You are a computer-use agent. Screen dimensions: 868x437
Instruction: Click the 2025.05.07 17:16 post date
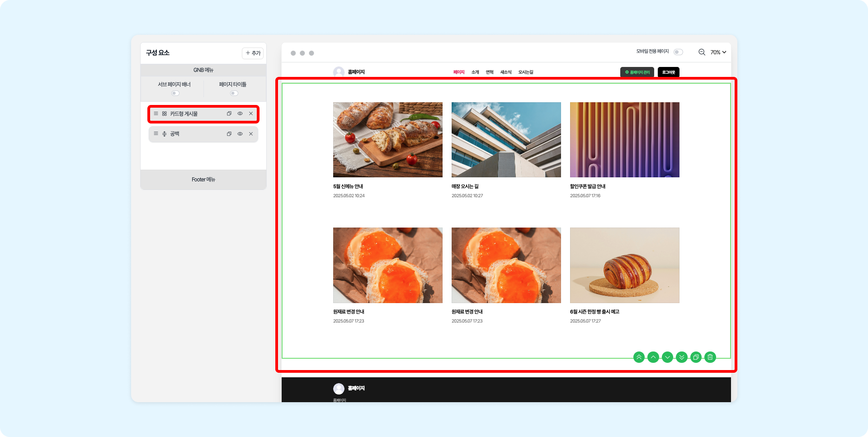pos(585,196)
